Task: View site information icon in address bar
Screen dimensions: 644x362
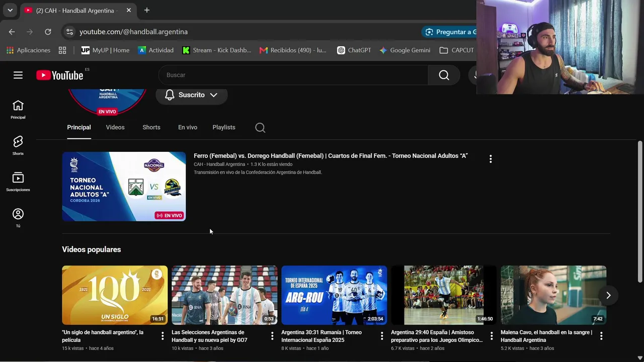Action: tap(69, 32)
